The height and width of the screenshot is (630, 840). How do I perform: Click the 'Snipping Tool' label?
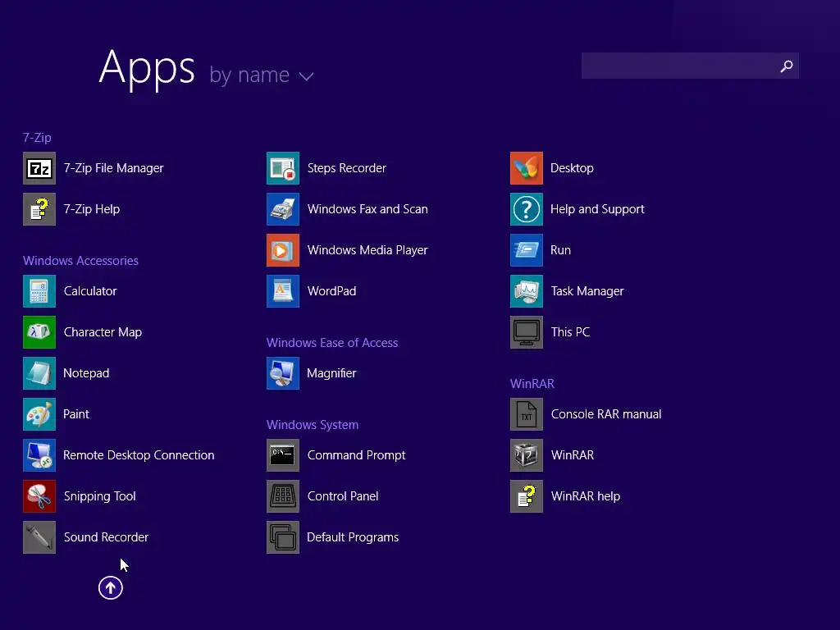[x=99, y=496]
